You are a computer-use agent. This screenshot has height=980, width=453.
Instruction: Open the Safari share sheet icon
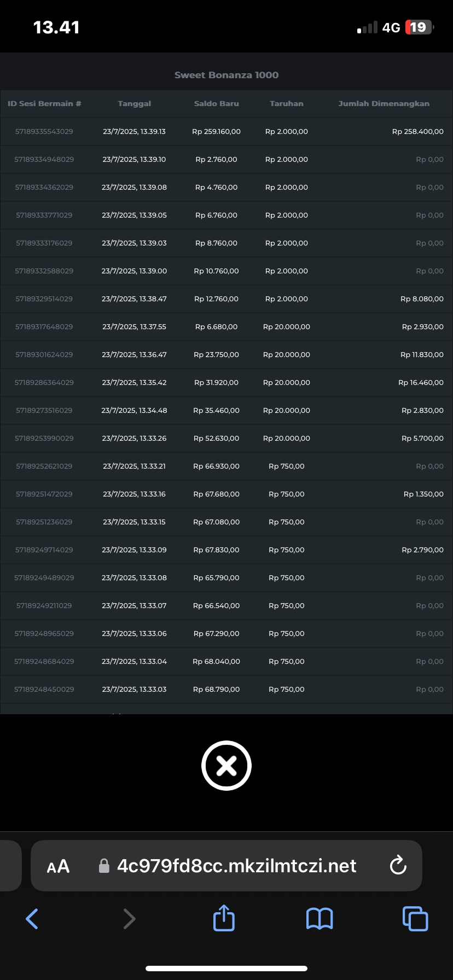click(x=224, y=918)
